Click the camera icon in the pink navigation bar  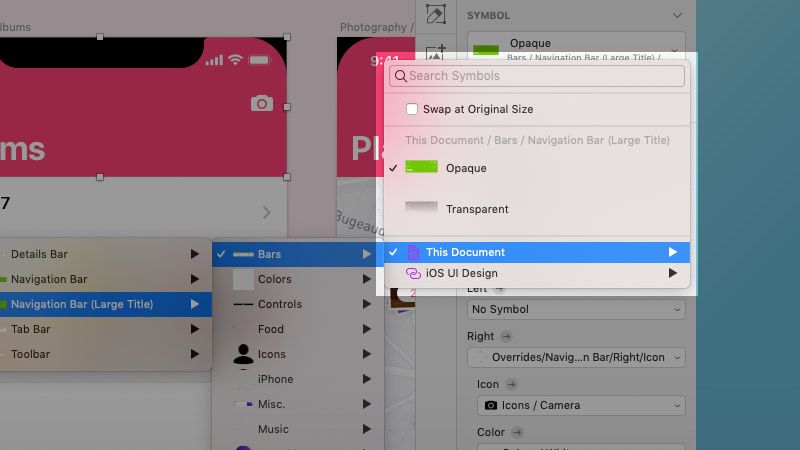tap(262, 104)
